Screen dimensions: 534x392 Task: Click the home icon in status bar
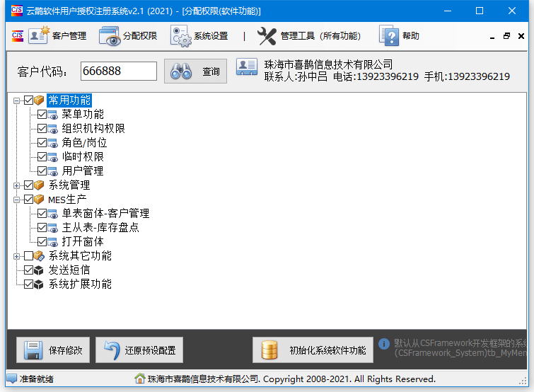(x=140, y=379)
